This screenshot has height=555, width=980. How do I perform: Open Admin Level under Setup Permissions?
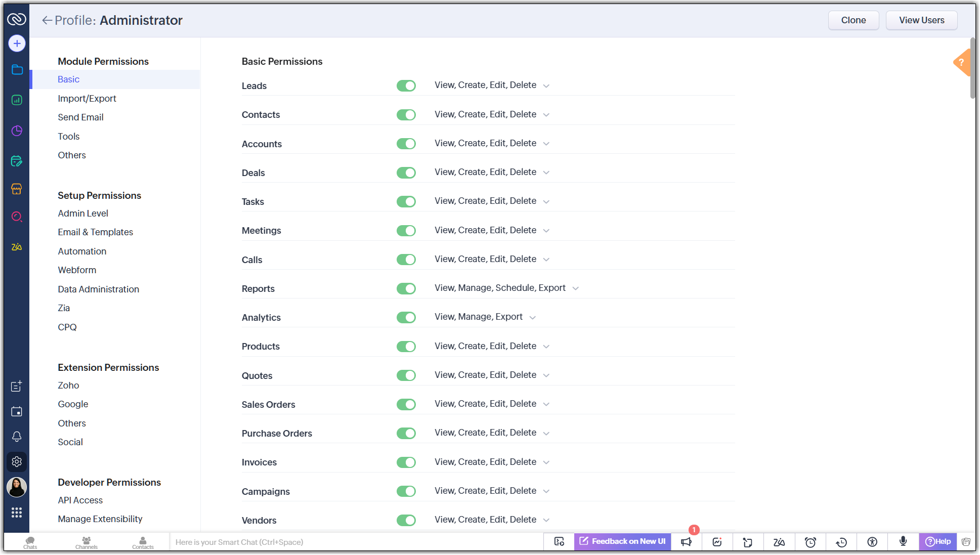click(83, 214)
